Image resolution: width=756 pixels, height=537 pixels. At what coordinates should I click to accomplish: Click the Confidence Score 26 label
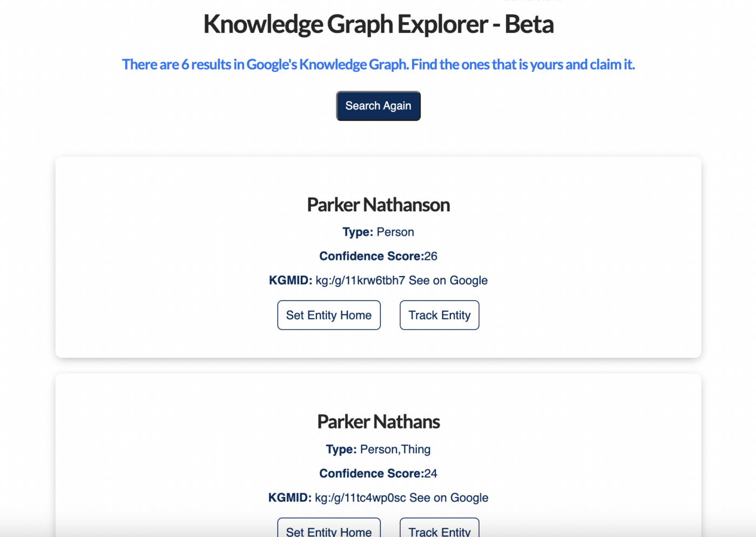(x=378, y=256)
